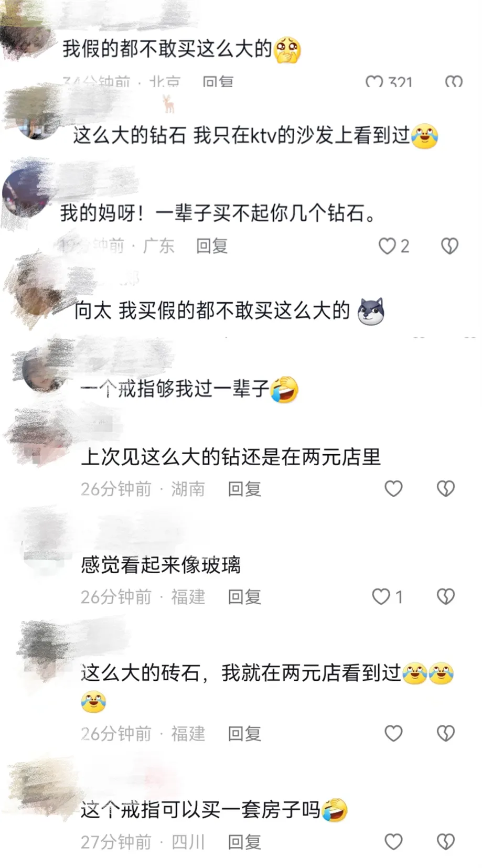Dislike the Hunan comment with broken heart

[x=446, y=489]
